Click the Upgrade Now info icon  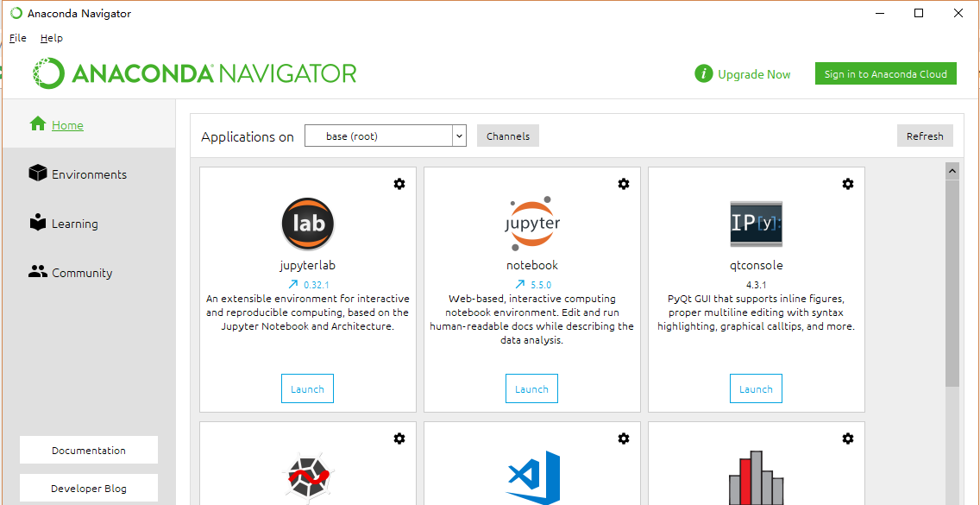704,74
